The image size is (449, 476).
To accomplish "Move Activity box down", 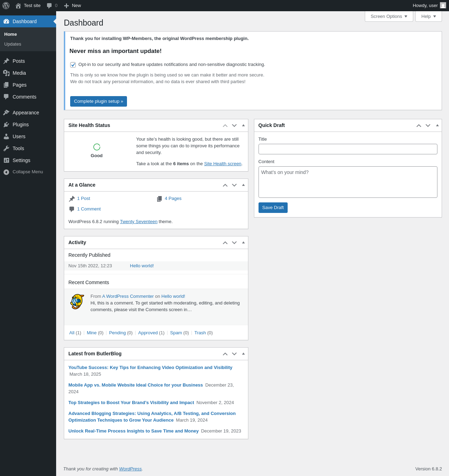I will pyautogui.click(x=234, y=243).
